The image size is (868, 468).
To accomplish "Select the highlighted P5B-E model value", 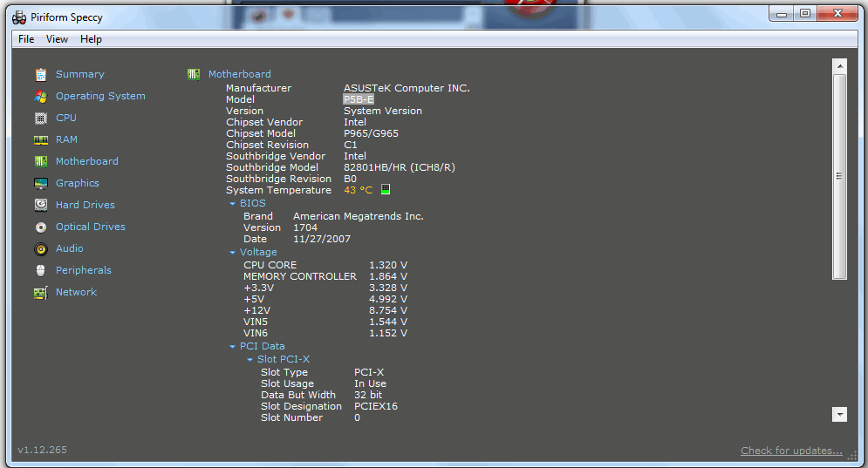I will point(359,99).
